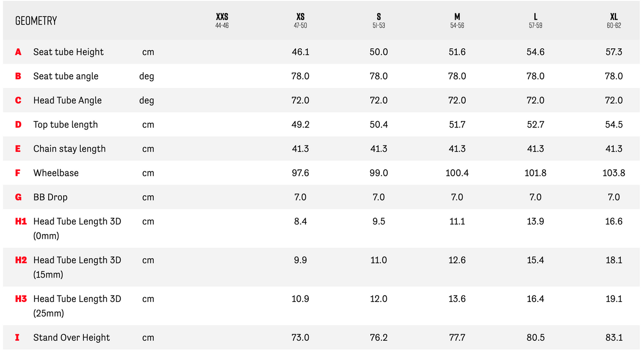
Task: Click the Stand Over Height row label
Action: coord(72,338)
